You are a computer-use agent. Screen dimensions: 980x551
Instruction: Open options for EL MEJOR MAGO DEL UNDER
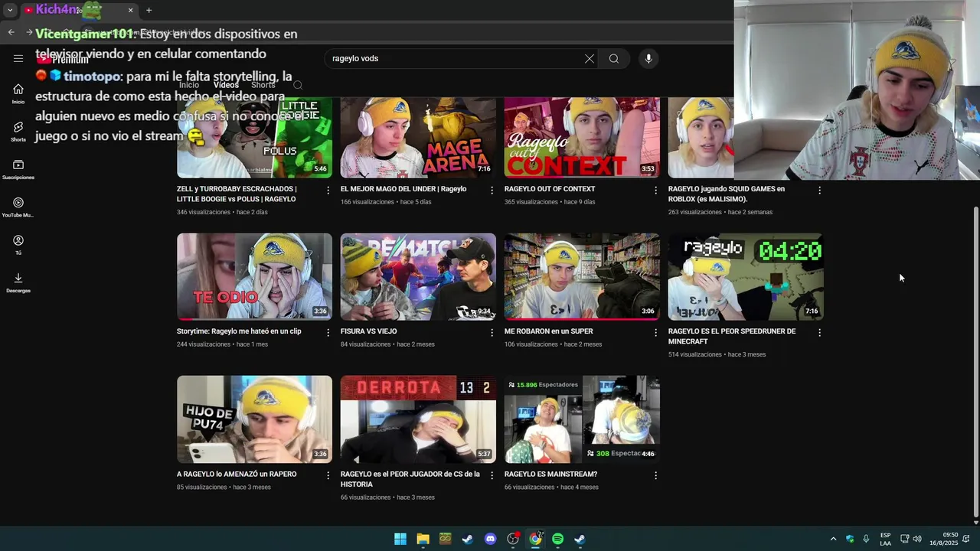(492, 190)
